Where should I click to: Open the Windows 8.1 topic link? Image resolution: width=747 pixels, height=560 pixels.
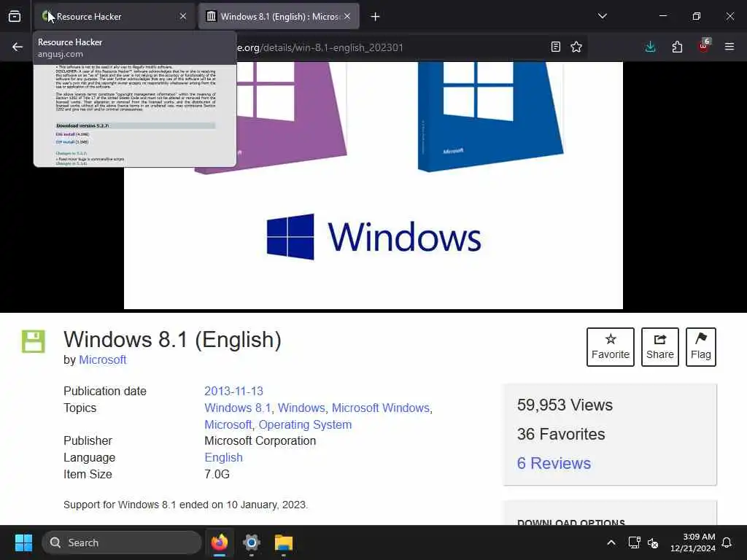[x=238, y=408]
